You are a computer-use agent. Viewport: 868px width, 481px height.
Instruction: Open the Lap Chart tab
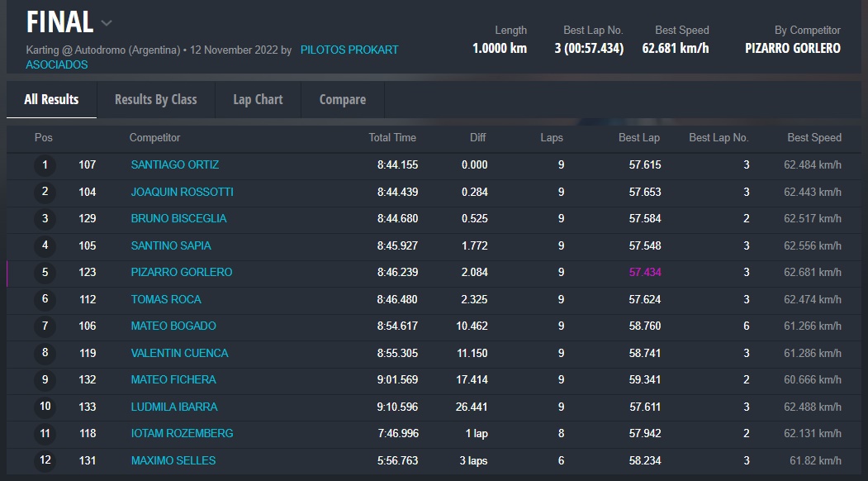(x=258, y=99)
